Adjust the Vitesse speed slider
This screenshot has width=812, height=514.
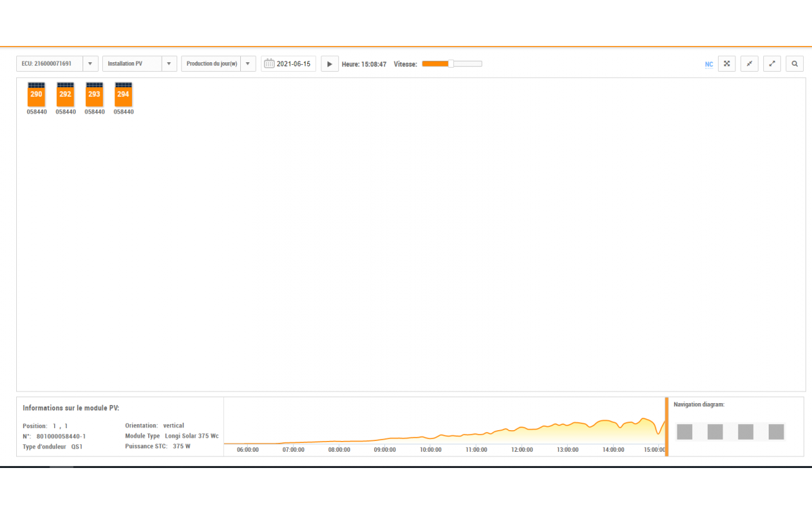452,64
